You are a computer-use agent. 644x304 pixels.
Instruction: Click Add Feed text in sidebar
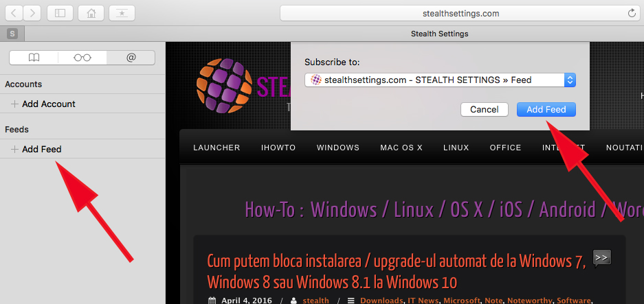(x=42, y=150)
